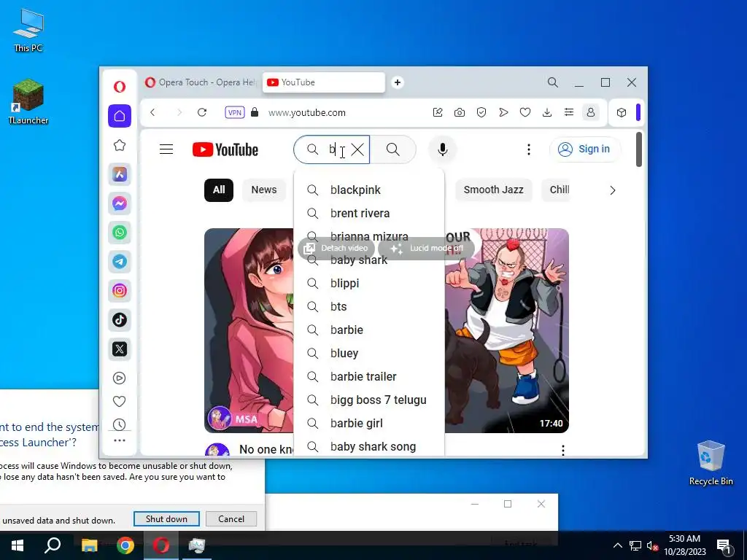This screenshot has height=560, width=747.
Task: Open Opera bookmarks star in sidebar
Action: (x=120, y=145)
